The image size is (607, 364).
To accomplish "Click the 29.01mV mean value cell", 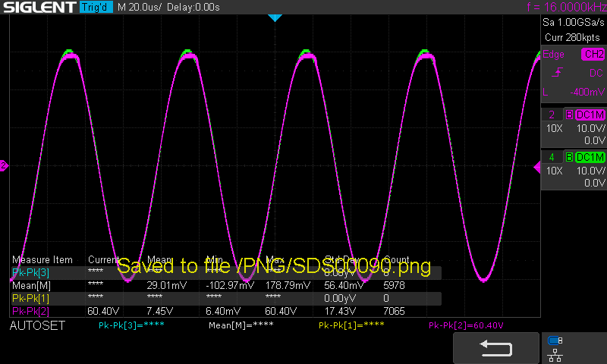I will (x=167, y=285).
